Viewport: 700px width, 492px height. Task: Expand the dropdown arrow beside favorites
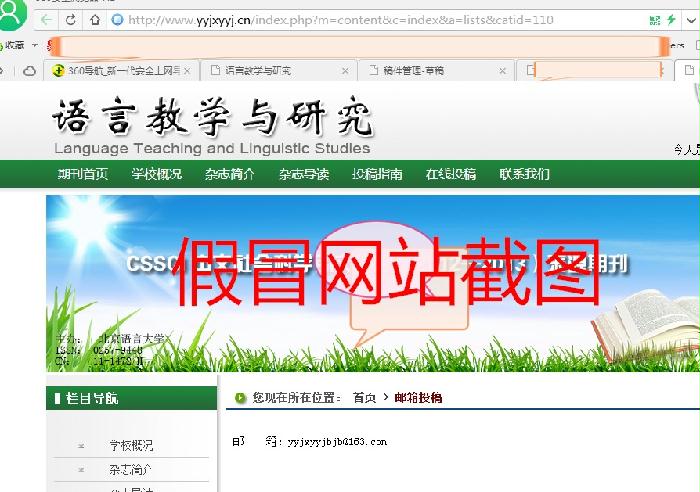click(x=35, y=45)
